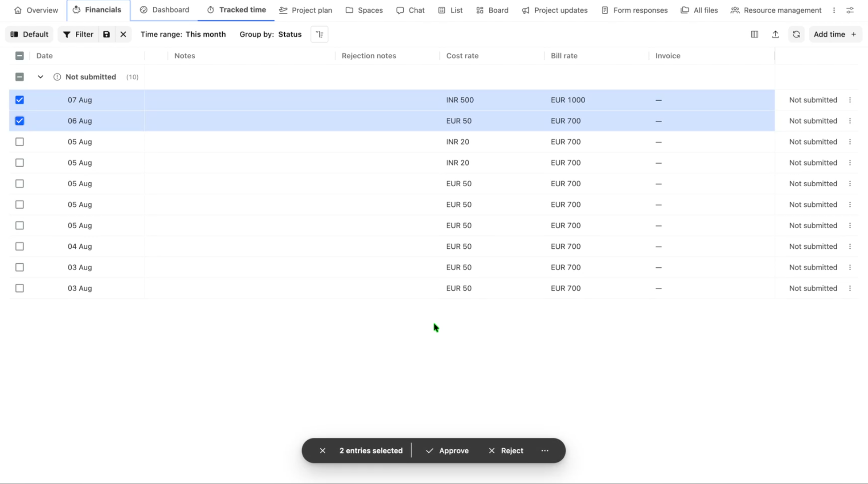Open row menu for 06 Aug entry
This screenshot has width=868, height=484.
[x=850, y=121]
